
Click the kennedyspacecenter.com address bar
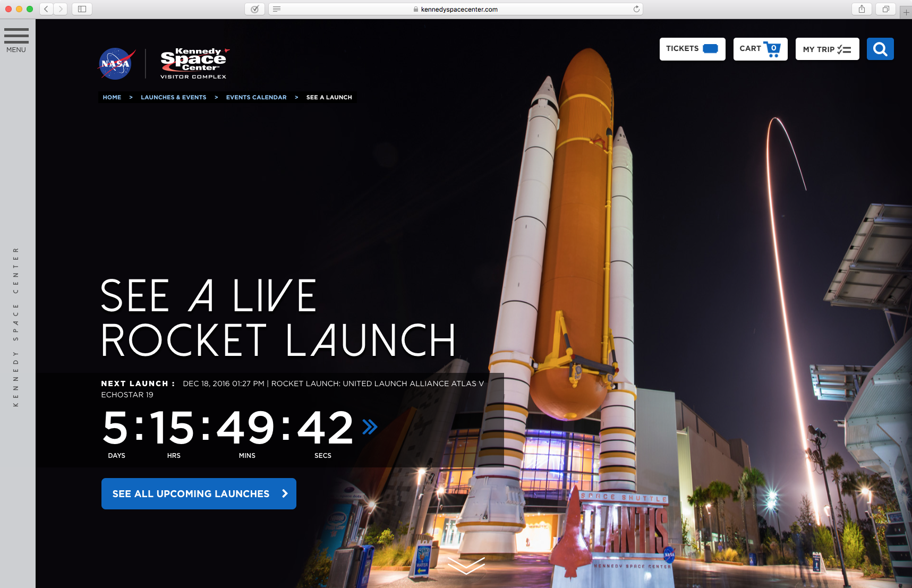[456, 9]
